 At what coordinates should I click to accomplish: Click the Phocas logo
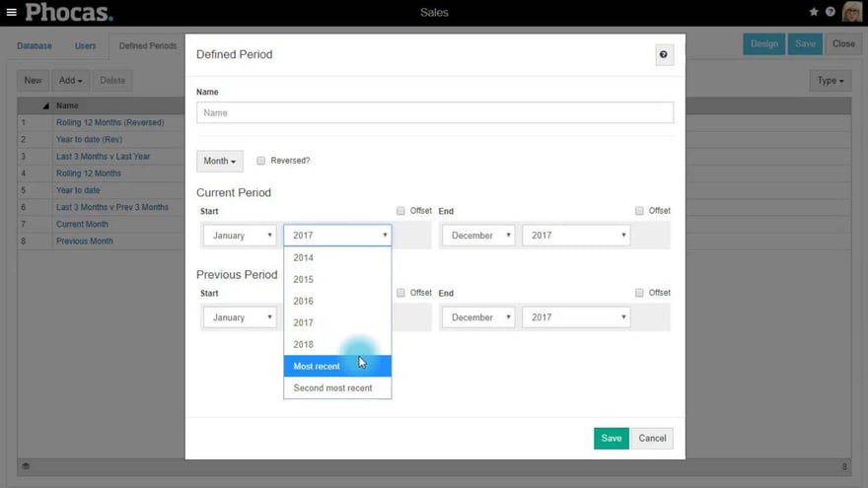[x=69, y=12]
